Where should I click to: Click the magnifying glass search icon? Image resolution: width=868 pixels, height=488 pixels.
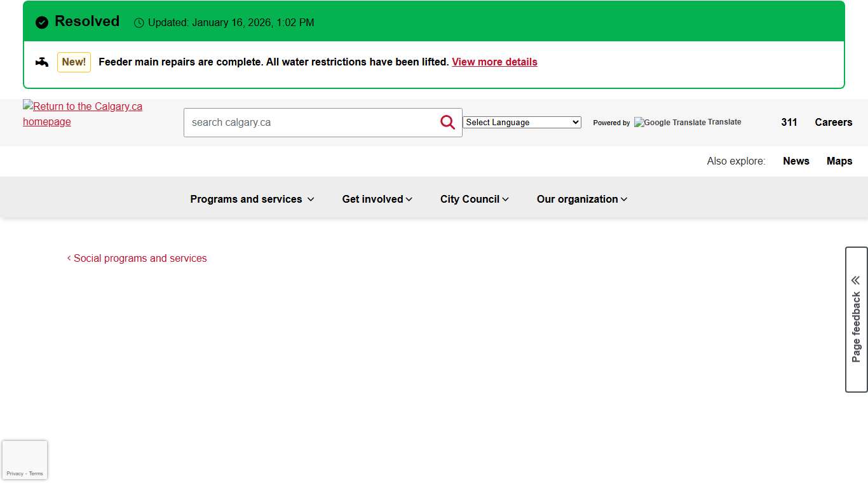point(447,123)
